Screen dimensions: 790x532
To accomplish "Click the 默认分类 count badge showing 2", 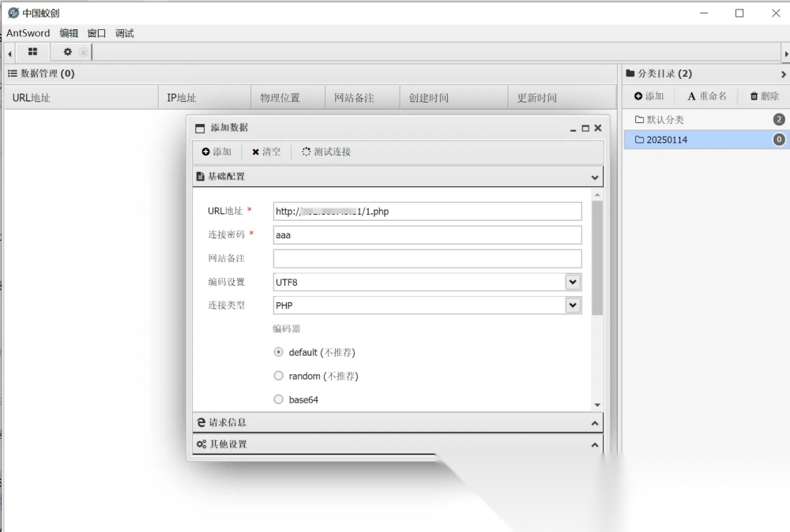I will click(779, 119).
